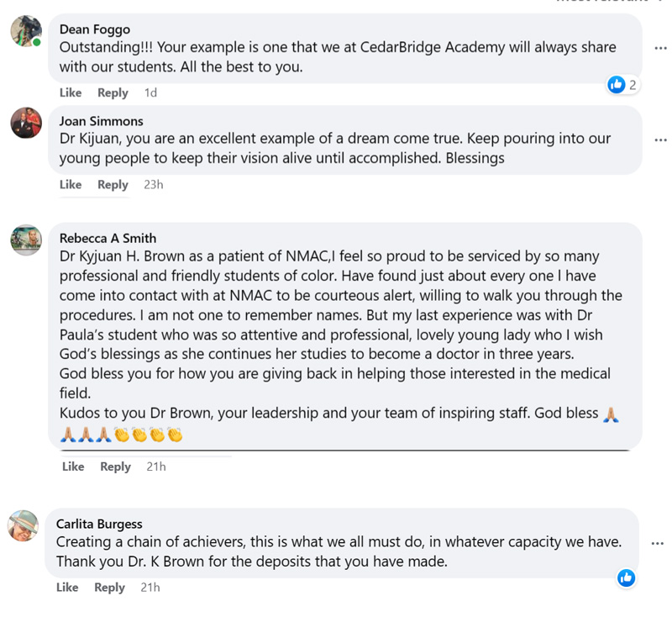This screenshot has width=672, height=617.
Task: Like Carlita Burgess' comment
Action: coord(67,588)
